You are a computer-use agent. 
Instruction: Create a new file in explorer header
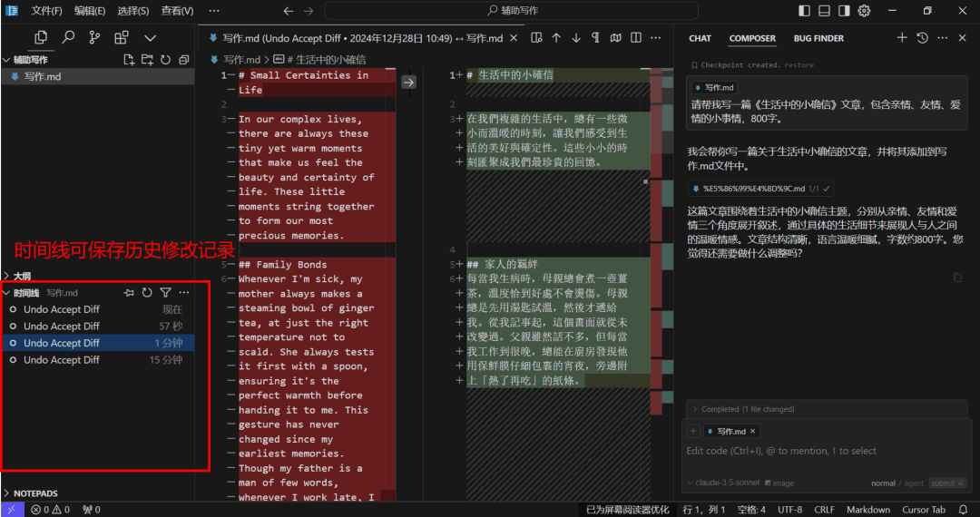click(129, 60)
